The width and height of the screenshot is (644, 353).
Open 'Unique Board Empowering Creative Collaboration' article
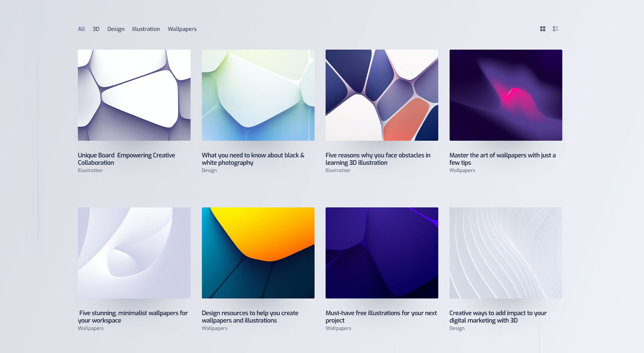click(x=126, y=159)
